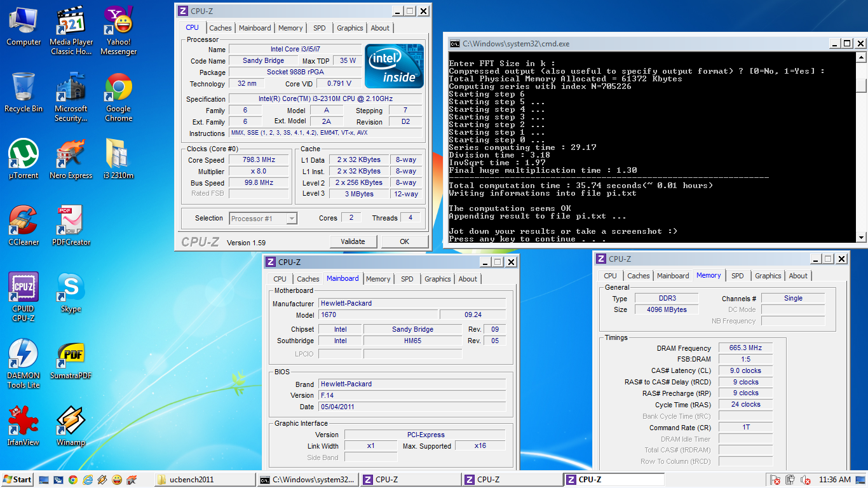This screenshot has height=488, width=868.
Task: Switch to the ucbench2011 taskbar button
Action: click(204, 480)
